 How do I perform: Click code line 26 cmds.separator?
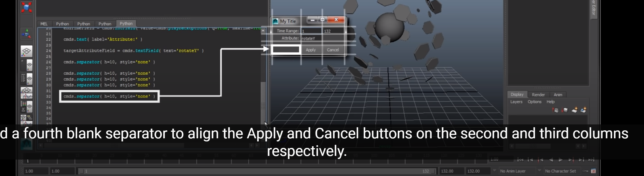109,62
